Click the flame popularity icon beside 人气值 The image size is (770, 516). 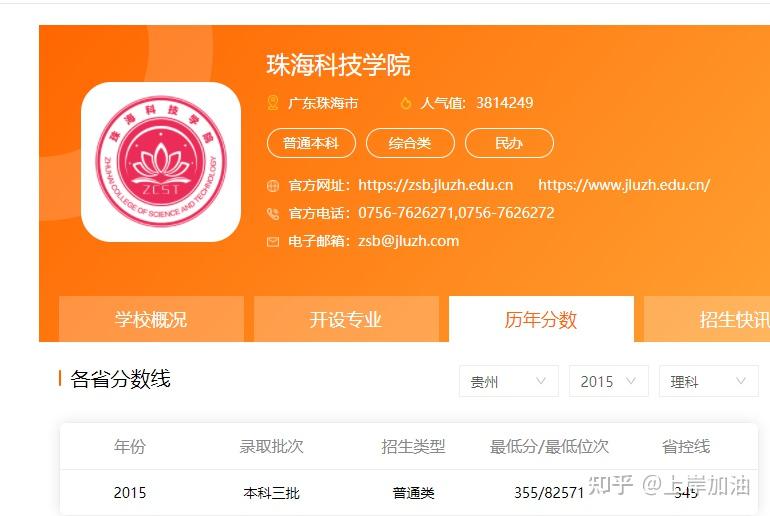tap(406, 103)
